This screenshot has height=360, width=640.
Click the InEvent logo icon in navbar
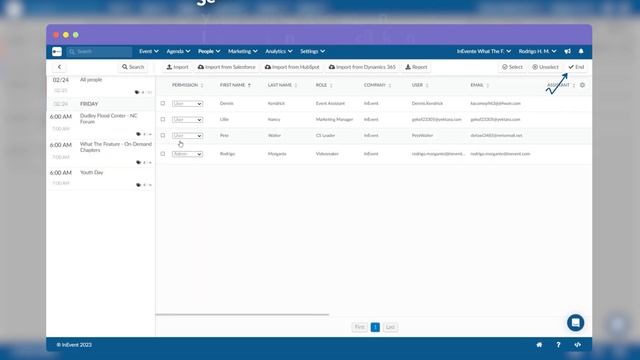(x=57, y=51)
